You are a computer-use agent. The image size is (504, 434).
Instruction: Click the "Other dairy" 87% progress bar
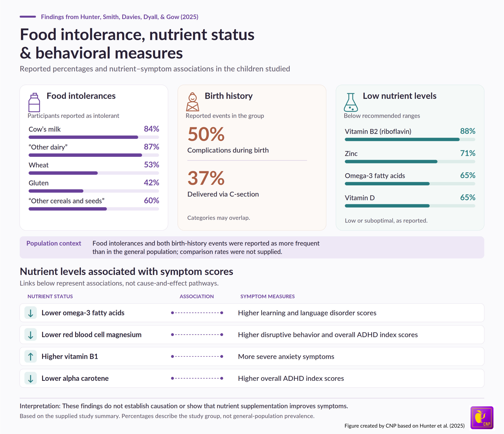(x=94, y=155)
